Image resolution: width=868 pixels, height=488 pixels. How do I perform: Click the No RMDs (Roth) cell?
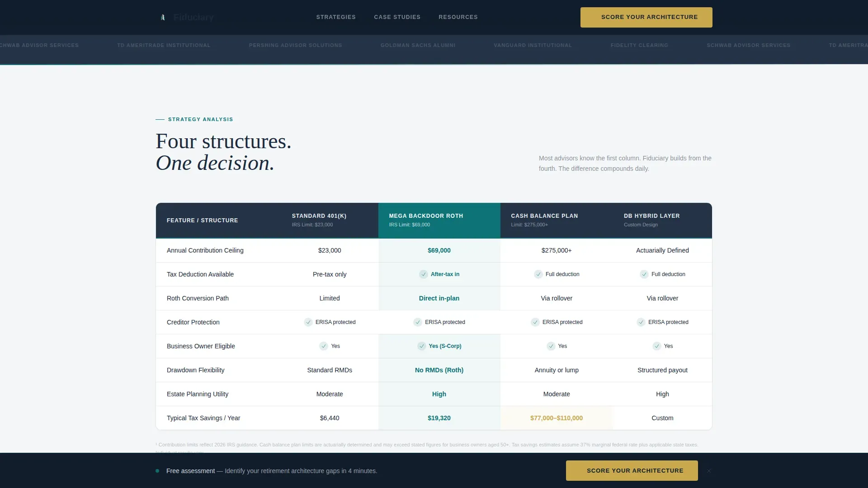[x=439, y=370]
